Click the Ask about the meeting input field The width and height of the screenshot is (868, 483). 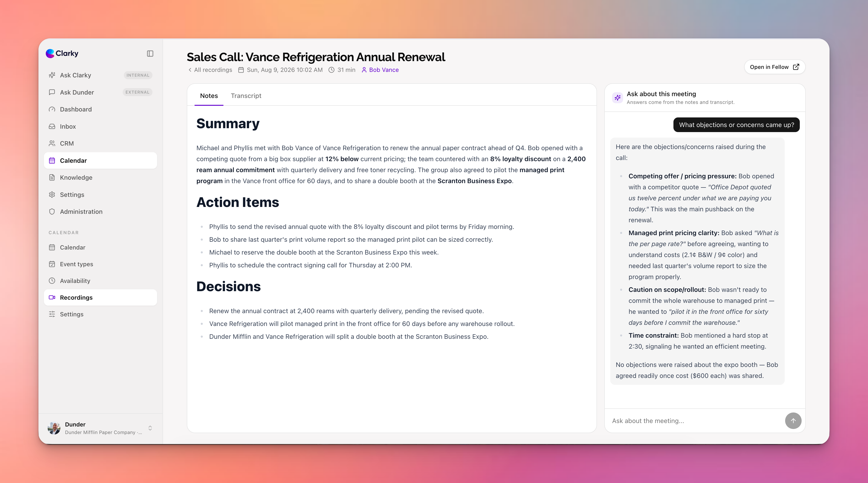696,421
